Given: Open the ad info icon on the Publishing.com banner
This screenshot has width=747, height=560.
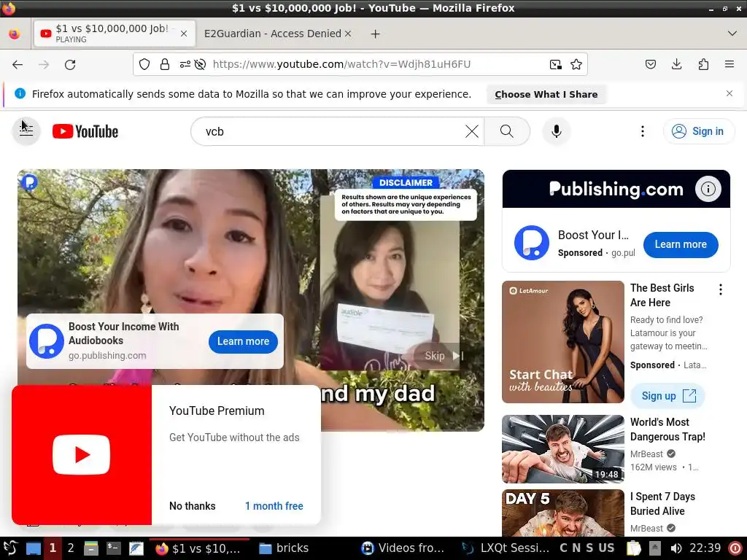Looking at the screenshot, I should pos(708,189).
